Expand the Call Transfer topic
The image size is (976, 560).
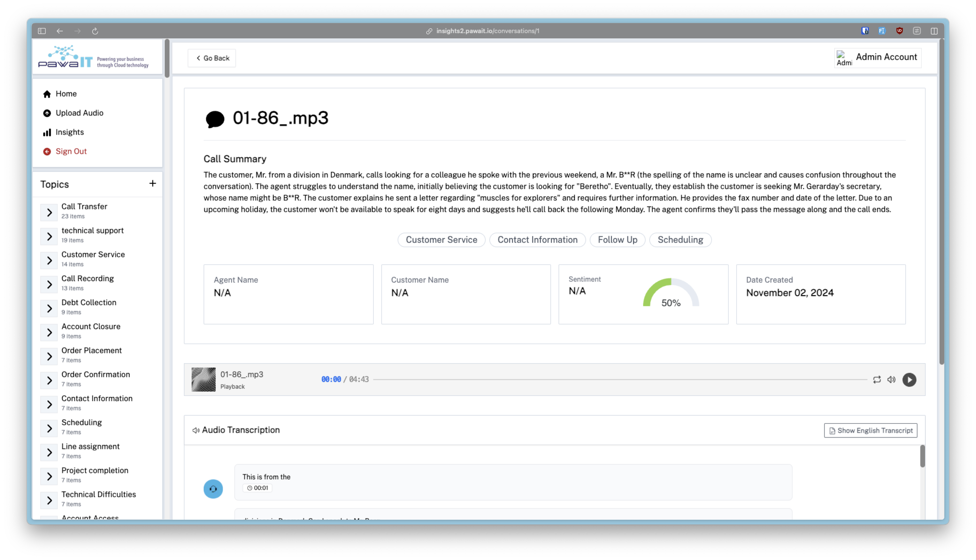tap(49, 212)
